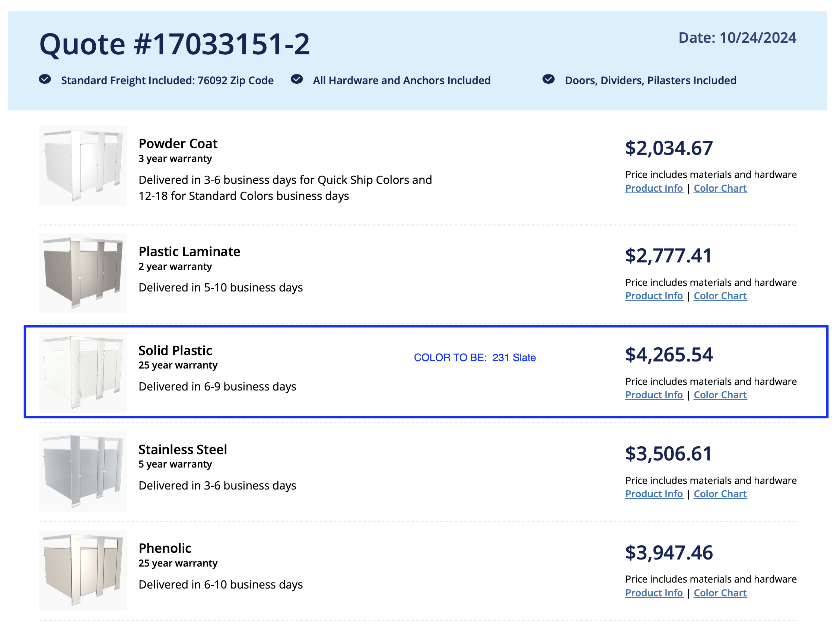View Color Chart for Plastic Laminate
Image resolution: width=837 pixels, height=644 pixels.
click(x=720, y=296)
